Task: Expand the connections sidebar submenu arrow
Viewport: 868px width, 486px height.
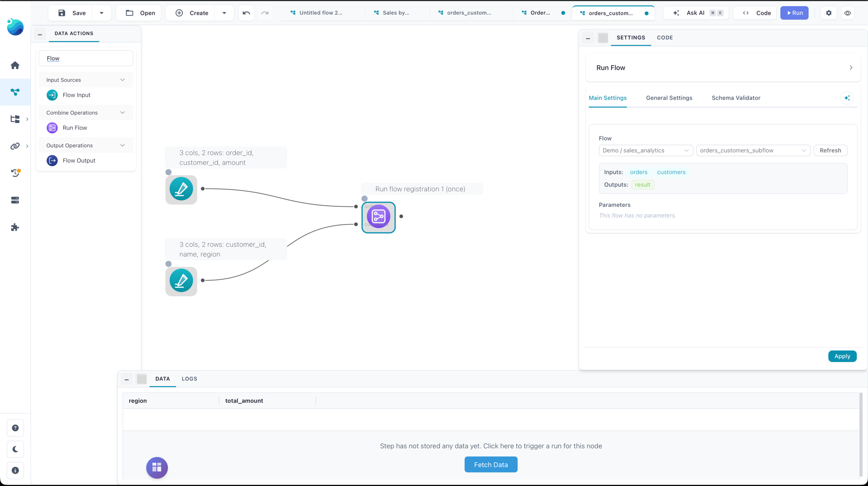Action: click(27, 146)
